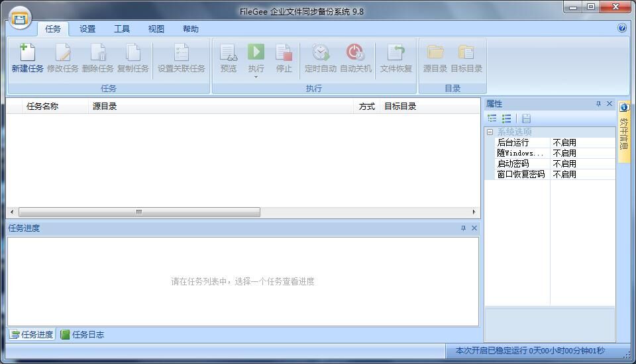Image resolution: width=636 pixels, height=364 pixels.
Task: Open the 软件信息 side tab
Action: click(x=624, y=131)
